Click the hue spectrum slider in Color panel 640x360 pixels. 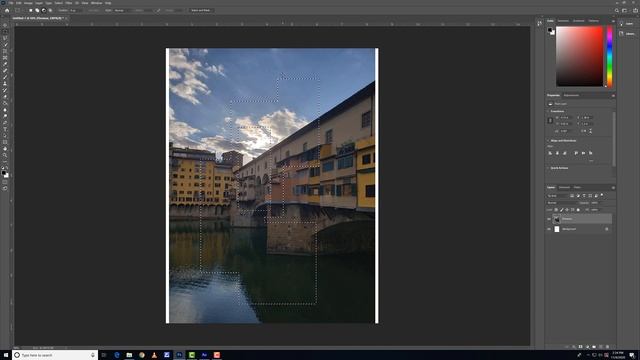609,56
